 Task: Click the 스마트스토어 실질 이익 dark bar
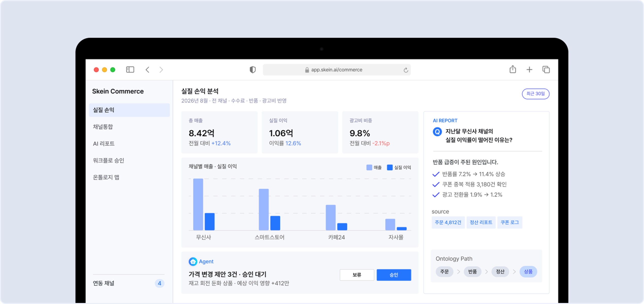[275, 223]
